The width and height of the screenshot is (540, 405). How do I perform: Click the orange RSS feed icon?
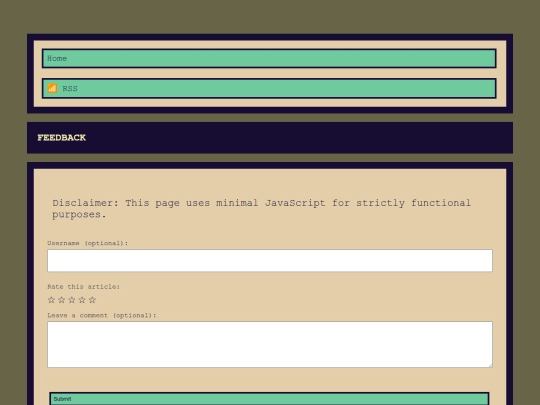[52, 89]
